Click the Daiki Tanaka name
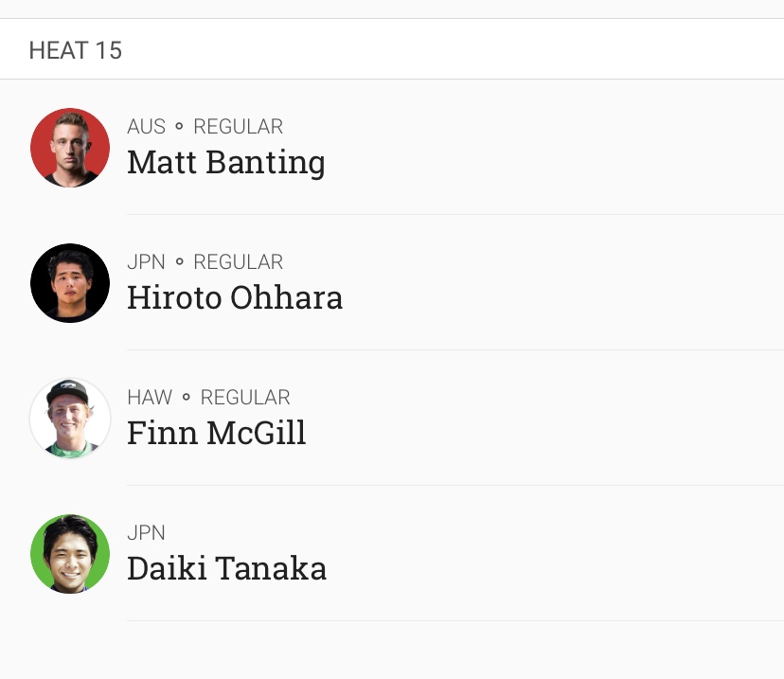This screenshot has height=679, width=784. [227, 568]
